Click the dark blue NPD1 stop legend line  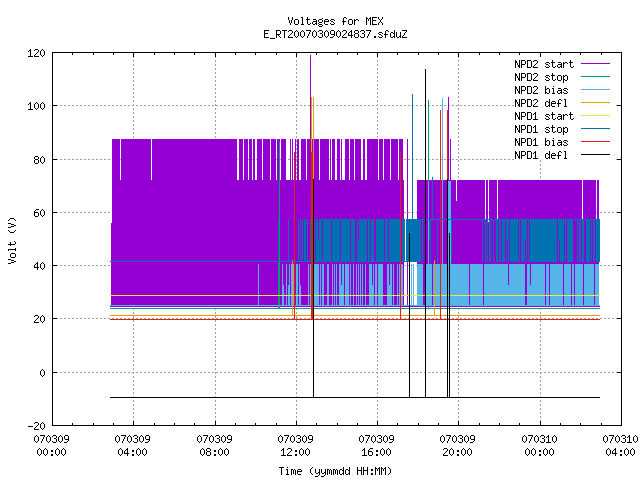coord(595,129)
